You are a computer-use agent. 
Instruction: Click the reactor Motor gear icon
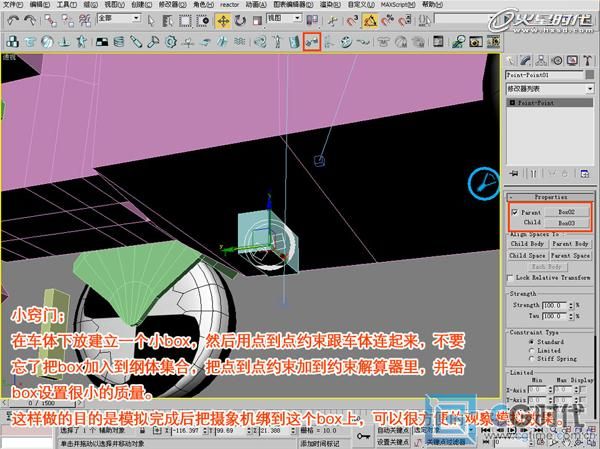click(x=171, y=41)
